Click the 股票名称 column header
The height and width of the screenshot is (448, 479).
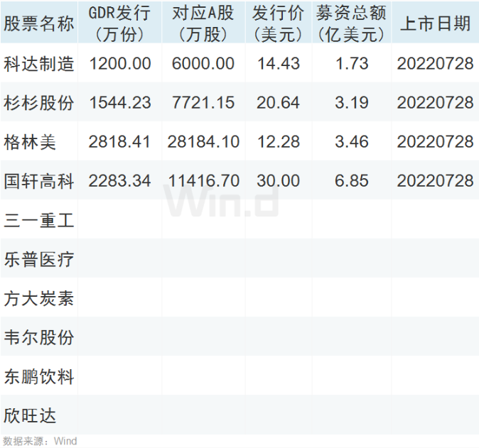(39, 23)
